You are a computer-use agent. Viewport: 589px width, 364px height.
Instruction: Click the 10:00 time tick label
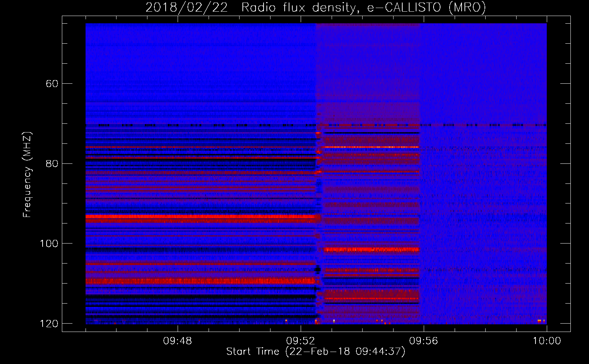[x=547, y=341]
